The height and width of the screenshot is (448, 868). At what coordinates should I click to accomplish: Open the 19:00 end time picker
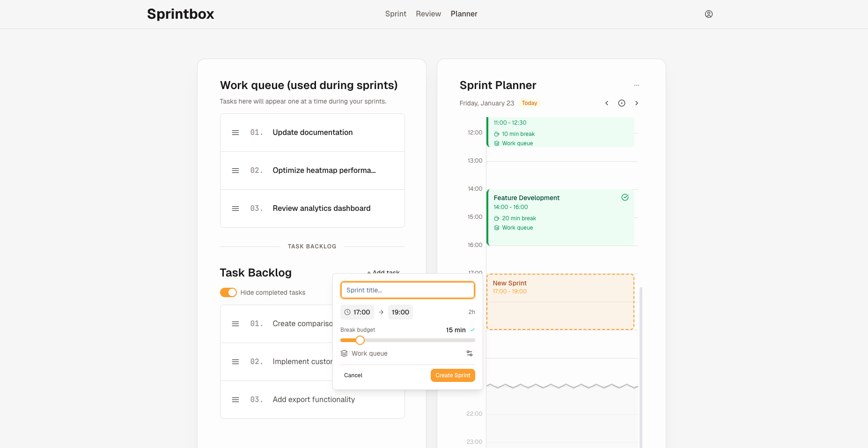400,312
